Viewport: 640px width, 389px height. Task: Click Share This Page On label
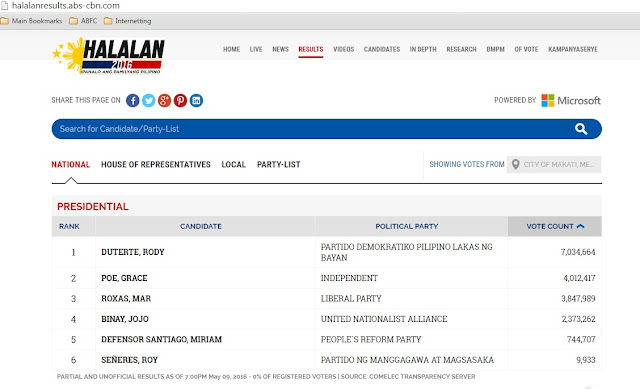pyautogui.click(x=86, y=100)
